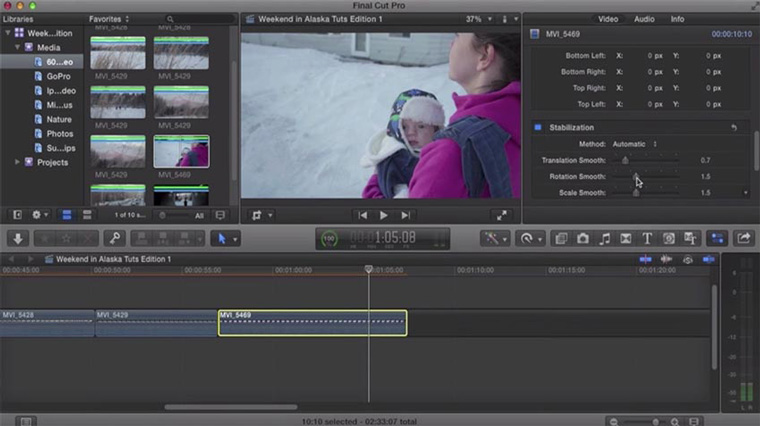
Task: Select the MVI_5469 browser thumbnail
Action: pyautogui.click(x=181, y=152)
